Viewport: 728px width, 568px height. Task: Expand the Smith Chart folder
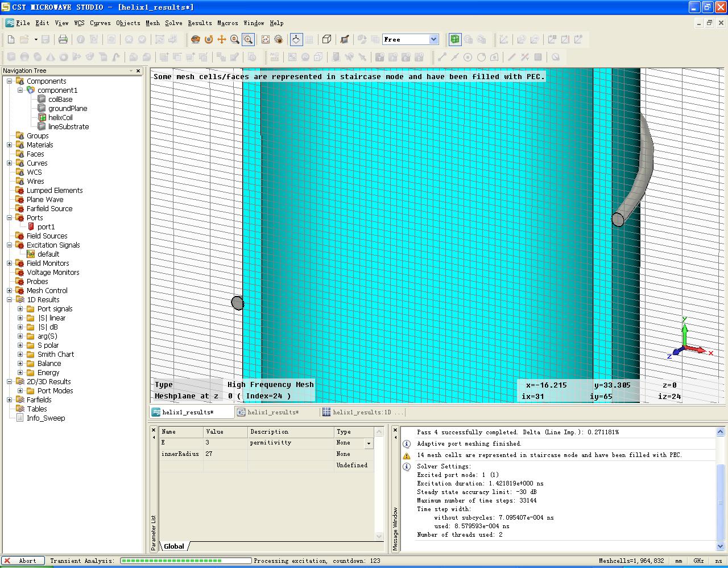point(20,355)
